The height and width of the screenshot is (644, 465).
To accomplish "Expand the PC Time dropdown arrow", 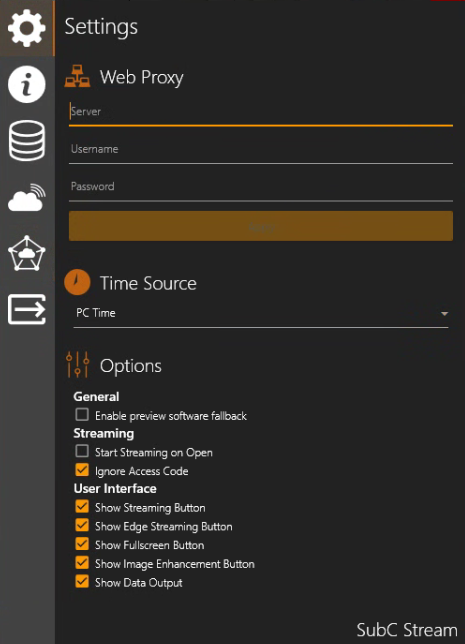I will 444,314.
